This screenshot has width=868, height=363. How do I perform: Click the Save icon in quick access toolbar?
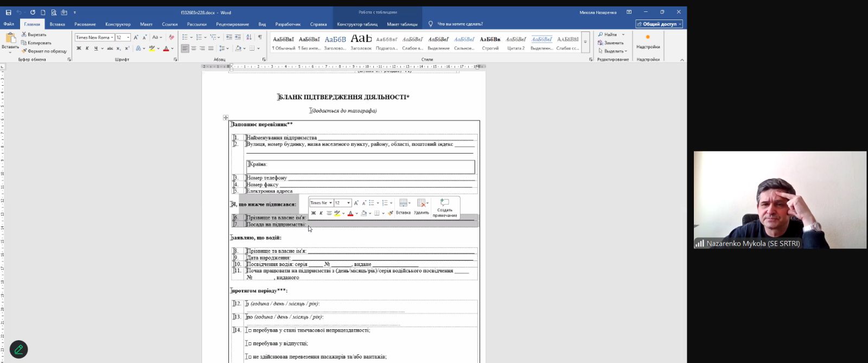point(8,12)
